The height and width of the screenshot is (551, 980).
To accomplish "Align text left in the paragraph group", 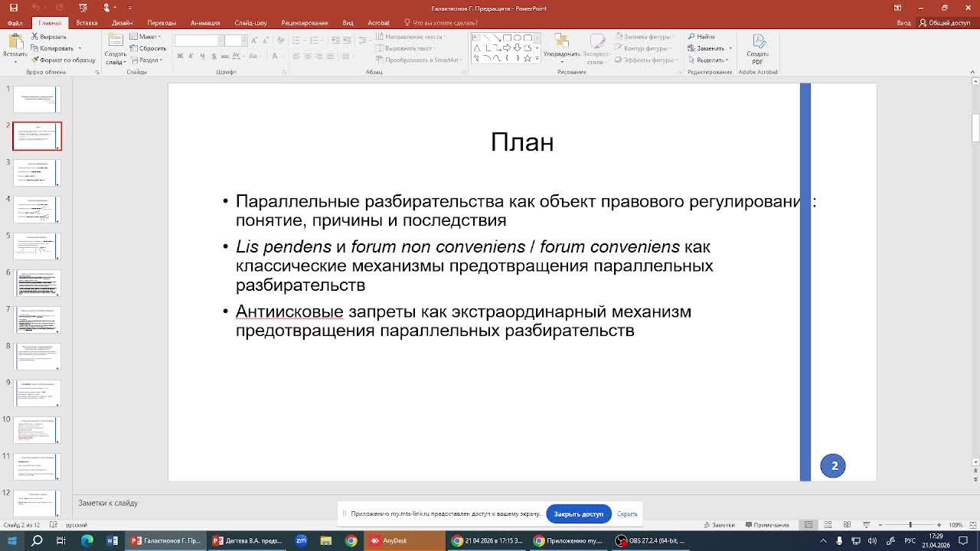I will coord(297,56).
